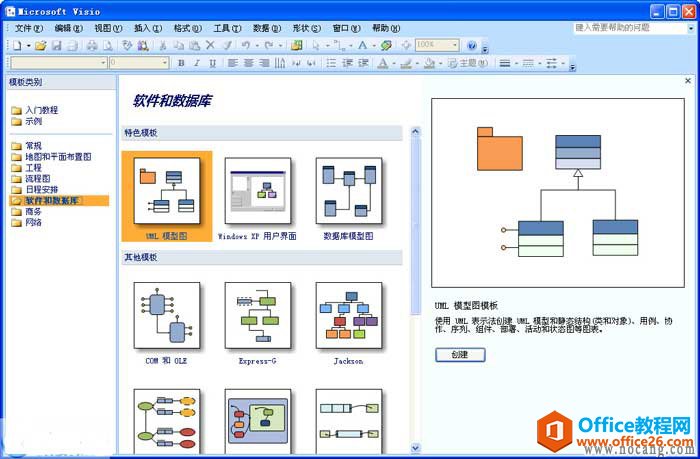The width and height of the screenshot is (700, 459).
Task: Click the 主题 toolbar button
Action: click(x=468, y=63)
